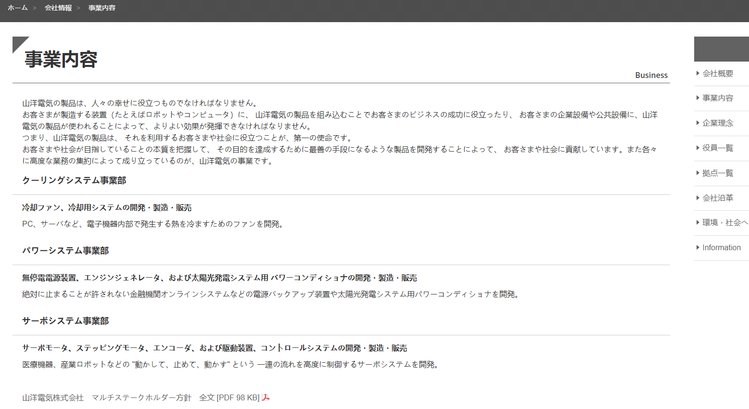Select 事業内容 in the sidebar menu
The width and height of the screenshot is (749, 409).
(718, 98)
